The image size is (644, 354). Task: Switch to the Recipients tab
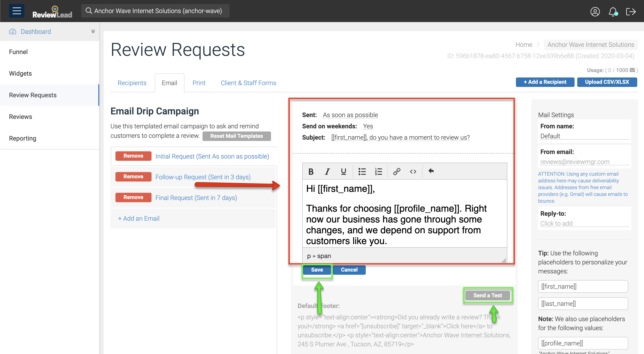point(132,83)
